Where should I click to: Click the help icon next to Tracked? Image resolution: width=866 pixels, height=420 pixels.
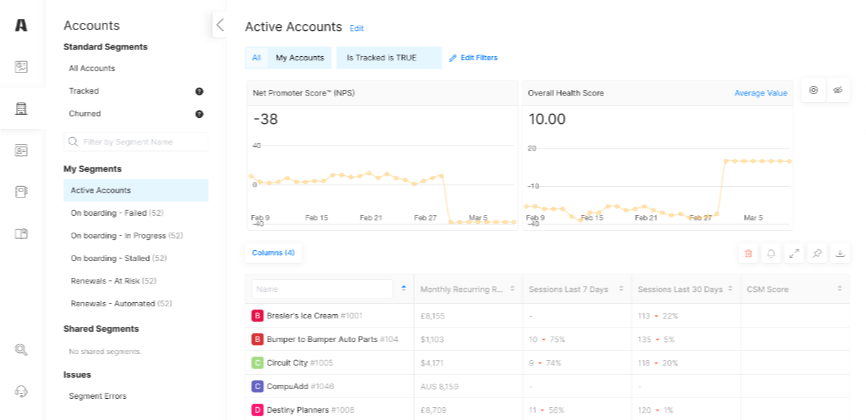[x=199, y=91]
